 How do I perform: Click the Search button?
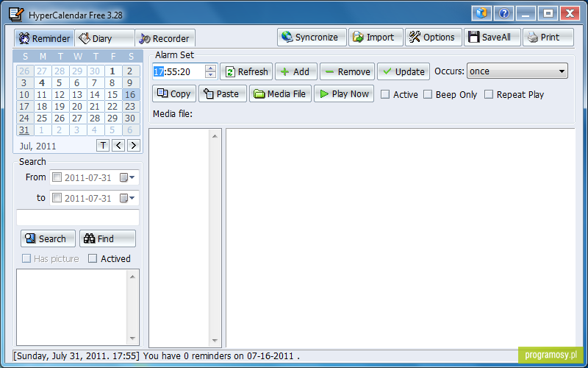(x=48, y=238)
